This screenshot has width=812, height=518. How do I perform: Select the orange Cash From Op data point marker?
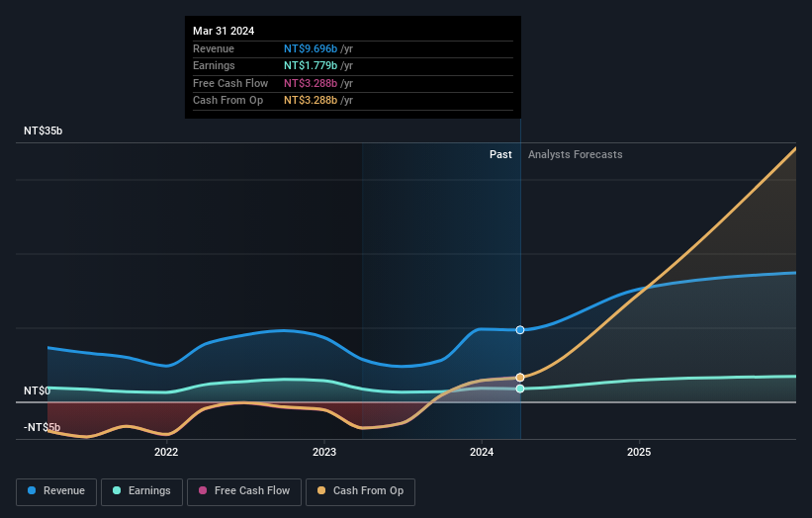(520, 378)
